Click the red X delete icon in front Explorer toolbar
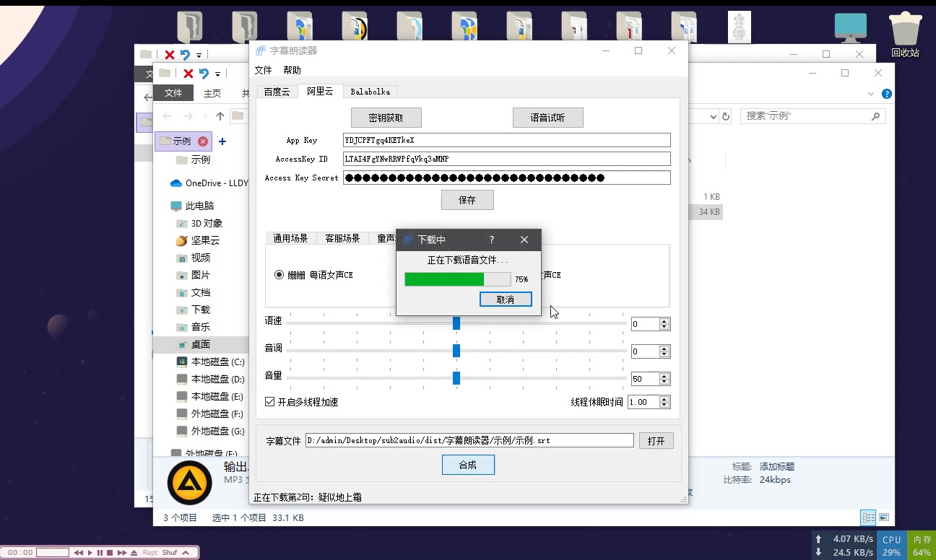 pos(188,74)
